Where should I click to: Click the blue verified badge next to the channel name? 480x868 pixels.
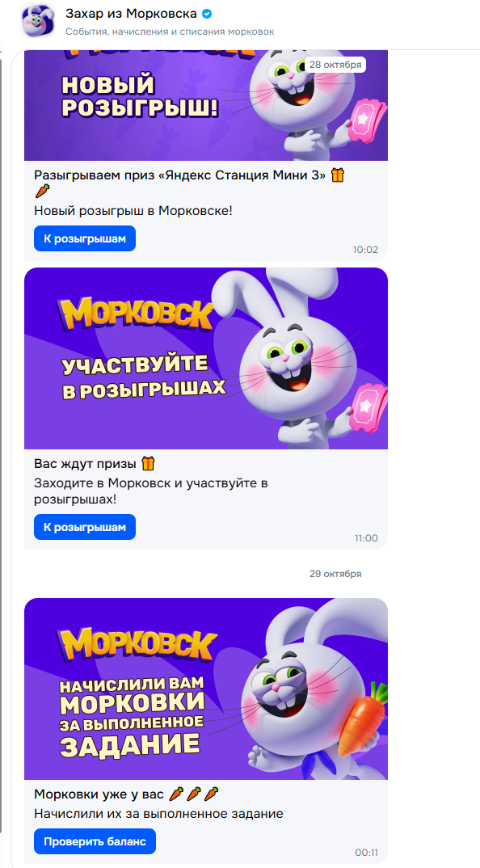point(207,13)
